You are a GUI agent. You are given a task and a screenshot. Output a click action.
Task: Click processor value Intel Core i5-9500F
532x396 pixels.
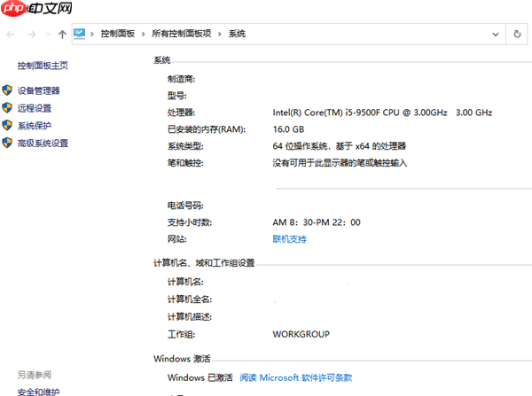(x=382, y=113)
